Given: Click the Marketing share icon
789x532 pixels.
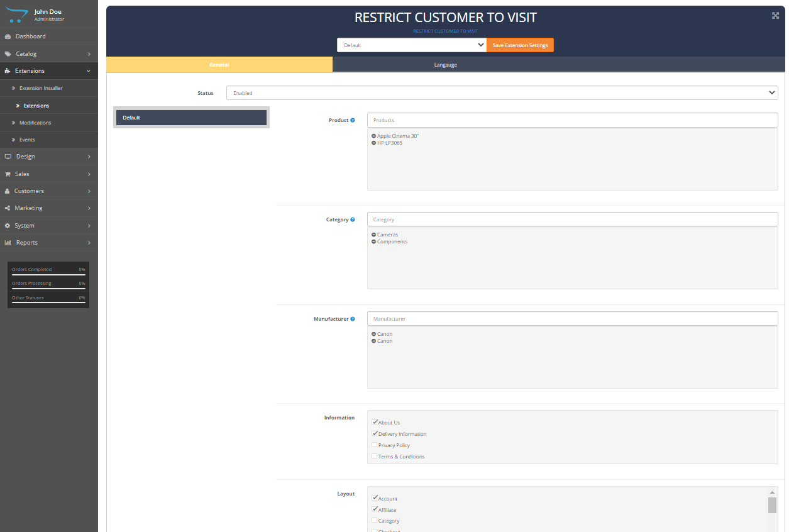Looking at the screenshot, I should [8, 208].
